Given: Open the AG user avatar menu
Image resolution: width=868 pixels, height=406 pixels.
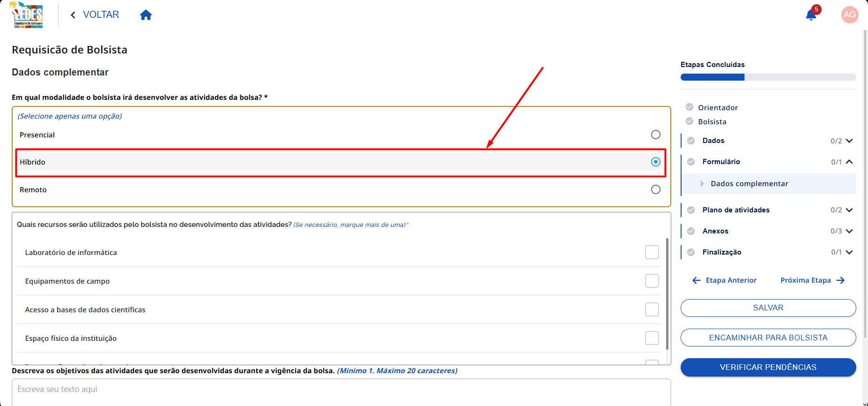Looking at the screenshot, I should click(x=849, y=15).
